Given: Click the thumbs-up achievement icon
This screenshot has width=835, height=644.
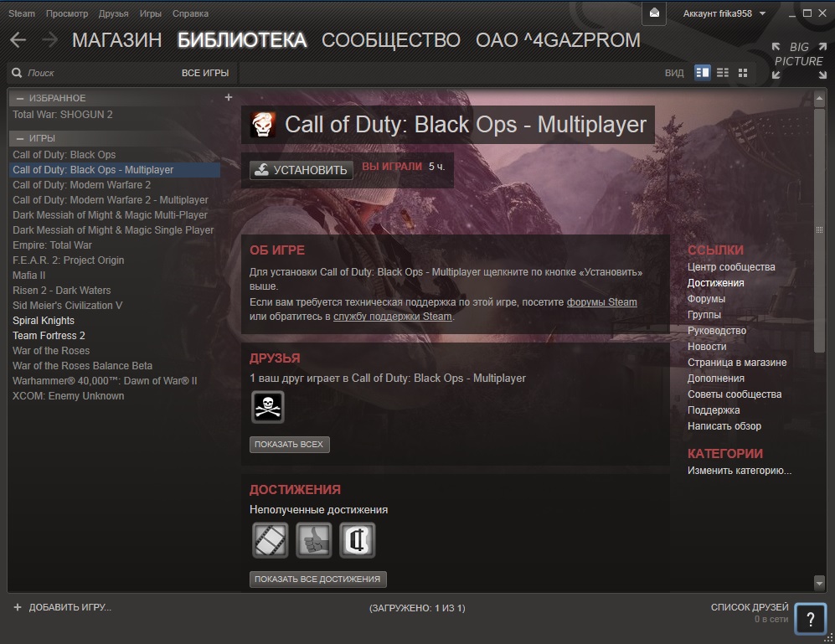Looking at the screenshot, I should pos(314,540).
